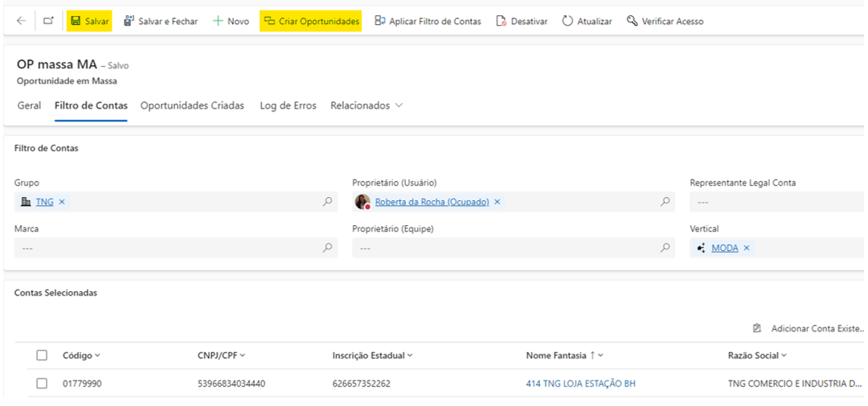Click the empty Marca lookup field

click(x=169, y=248)
